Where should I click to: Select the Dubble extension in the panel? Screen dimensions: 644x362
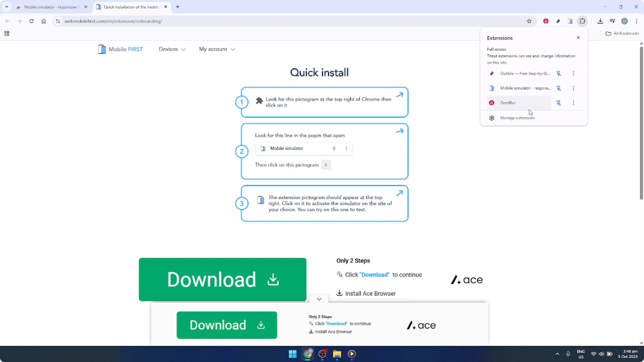click(524, 73)
